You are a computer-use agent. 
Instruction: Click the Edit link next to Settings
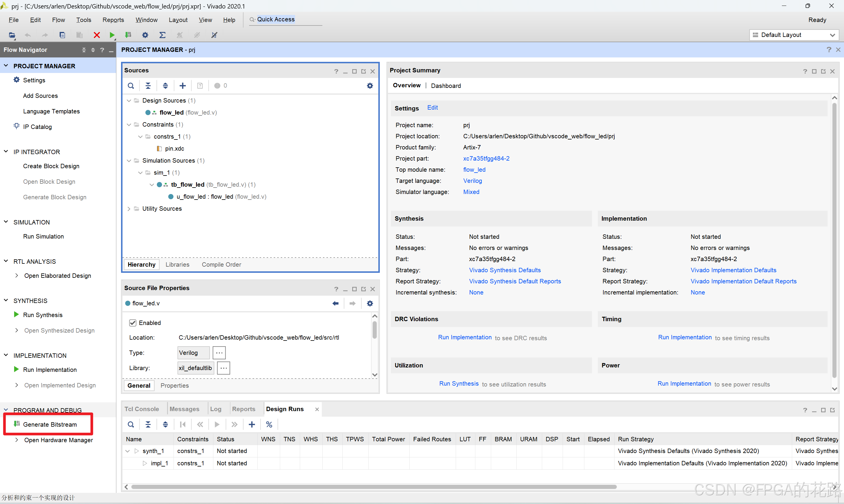pyautogui.click(x=432, y=108)
